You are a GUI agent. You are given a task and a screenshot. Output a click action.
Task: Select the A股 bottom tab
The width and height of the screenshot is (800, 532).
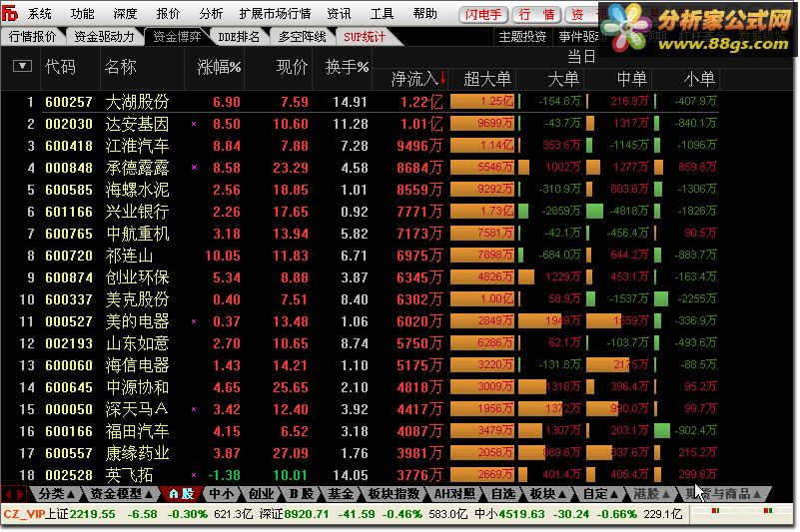click(x=182, y=494)
